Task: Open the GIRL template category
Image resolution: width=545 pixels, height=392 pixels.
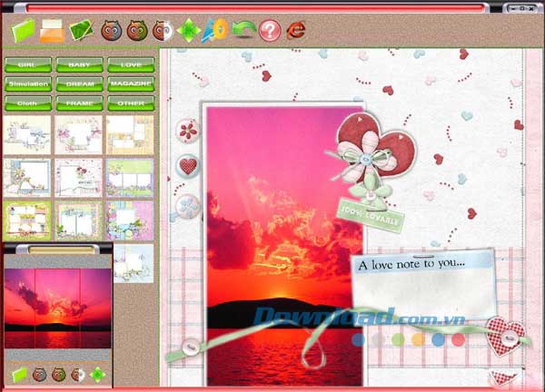Action: pyautogui.click(x=27, y=65)
